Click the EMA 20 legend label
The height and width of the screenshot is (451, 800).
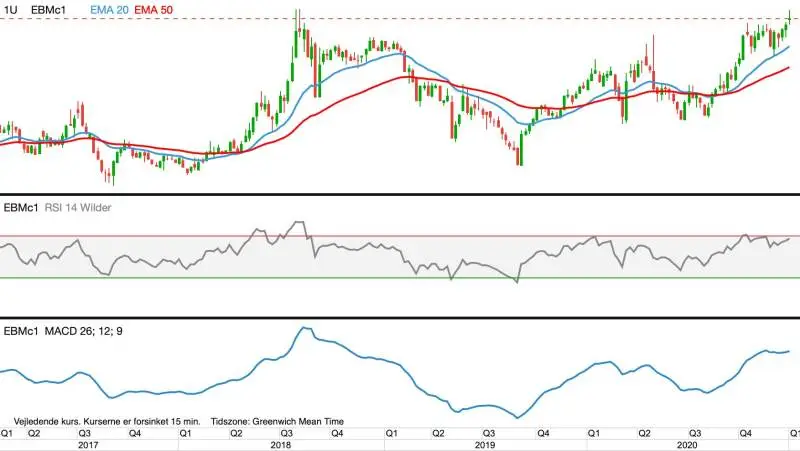click(x=109, y=10)
